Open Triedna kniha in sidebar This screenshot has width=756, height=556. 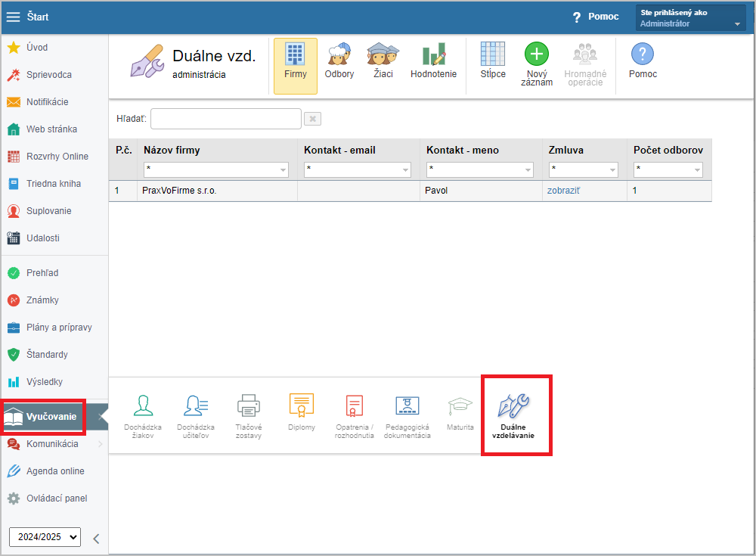tap(44, 184)
